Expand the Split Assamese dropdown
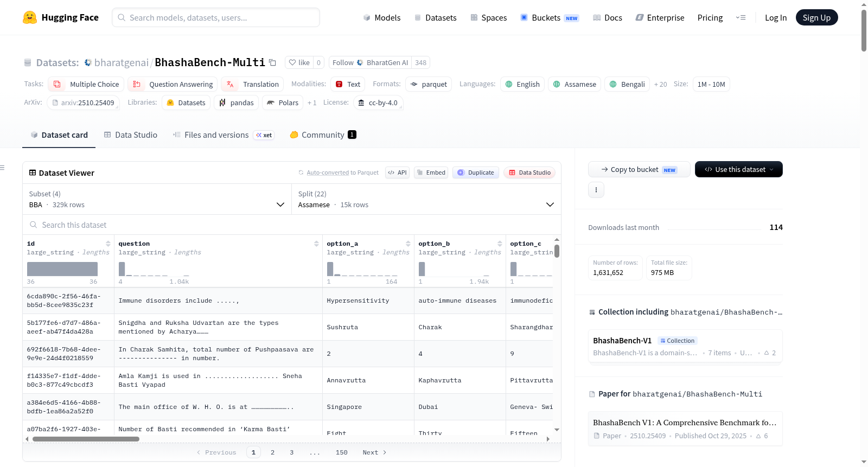 [x=426, y=199]
